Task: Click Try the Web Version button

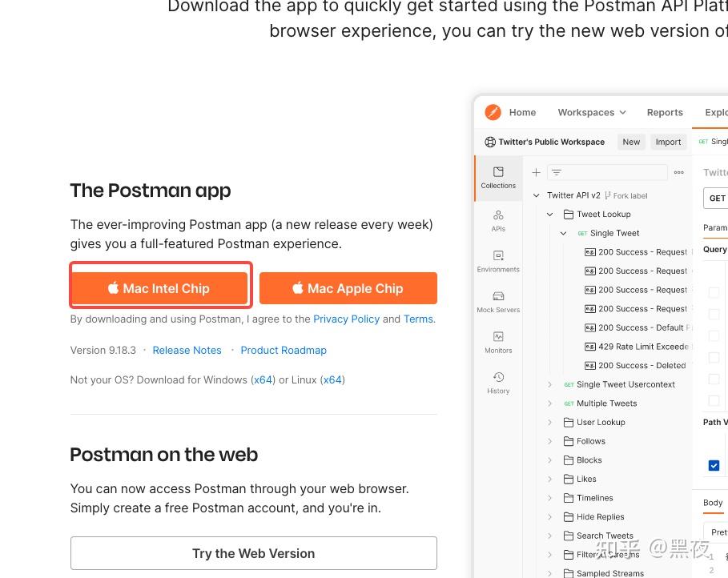Action: [254, 553]
